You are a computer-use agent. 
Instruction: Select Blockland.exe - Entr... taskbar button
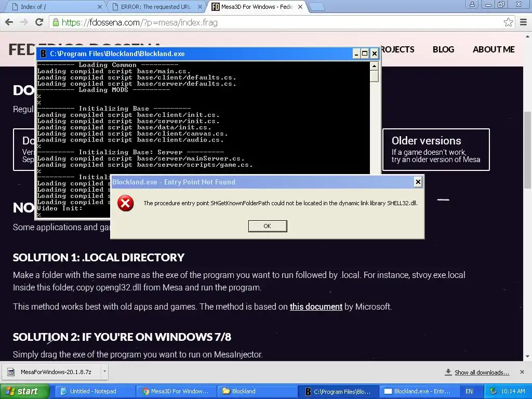[419, 391]
